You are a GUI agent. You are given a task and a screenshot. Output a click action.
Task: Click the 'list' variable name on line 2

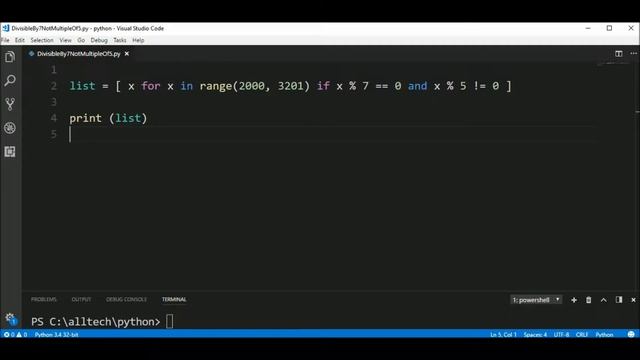pyautogui.click(x=82, y=86)
